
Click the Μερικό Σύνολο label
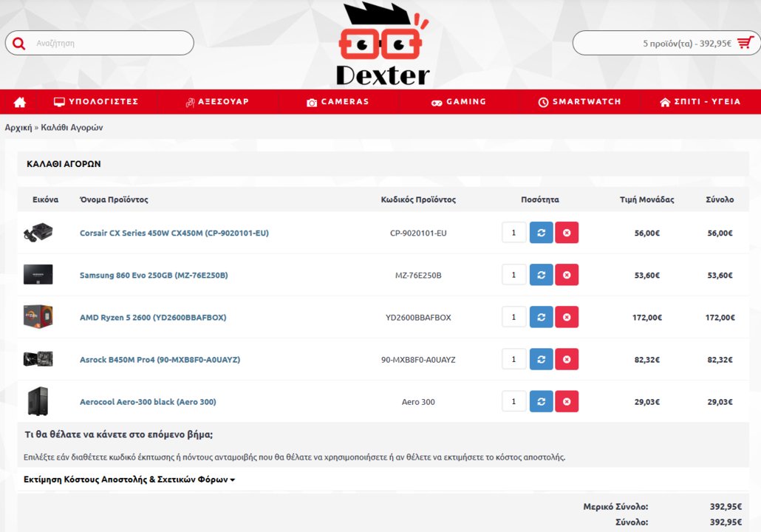(615, 507)
